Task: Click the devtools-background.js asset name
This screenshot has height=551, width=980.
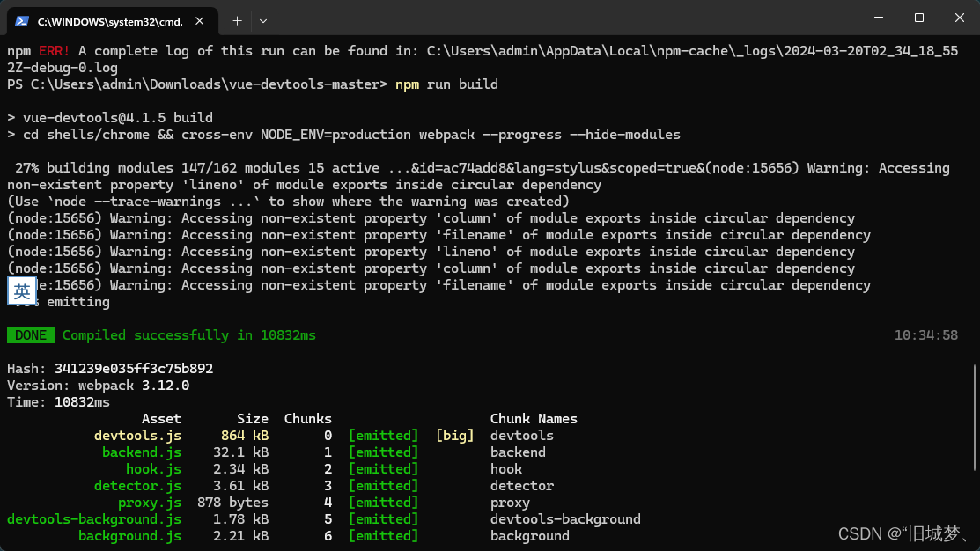Action: pos(94,519)
